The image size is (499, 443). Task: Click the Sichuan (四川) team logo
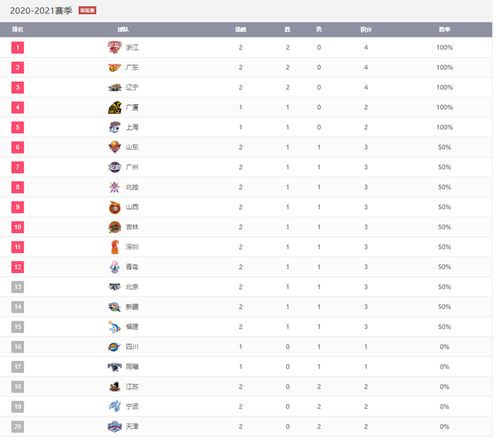pos(115,347)
